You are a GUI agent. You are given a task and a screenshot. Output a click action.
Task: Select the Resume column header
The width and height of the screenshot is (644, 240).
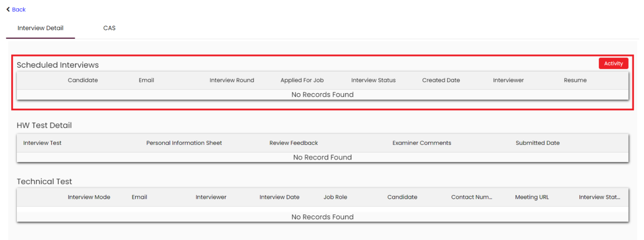point(575,80)
